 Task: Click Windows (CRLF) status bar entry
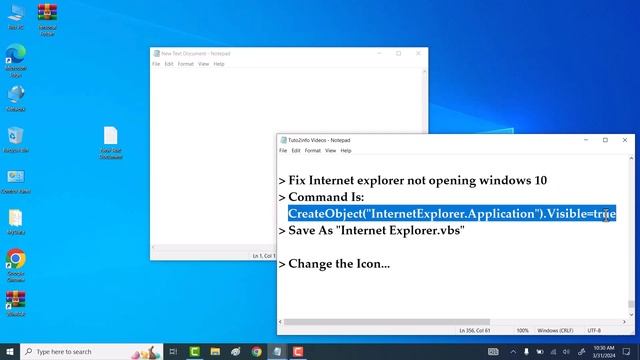[555, 330]
